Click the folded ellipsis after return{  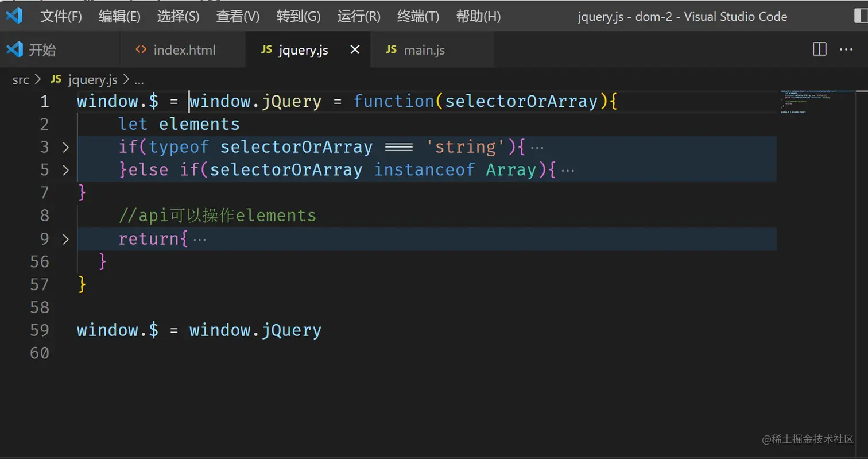[199, 240]
